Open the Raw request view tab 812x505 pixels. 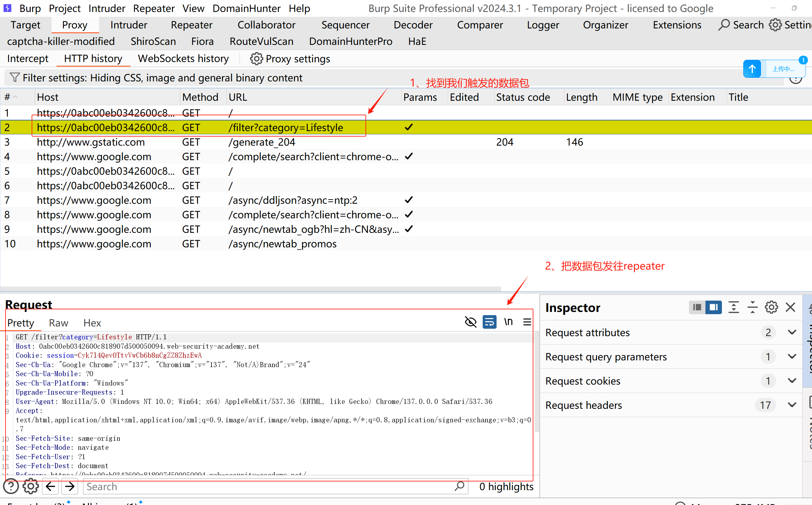point(58,323)
